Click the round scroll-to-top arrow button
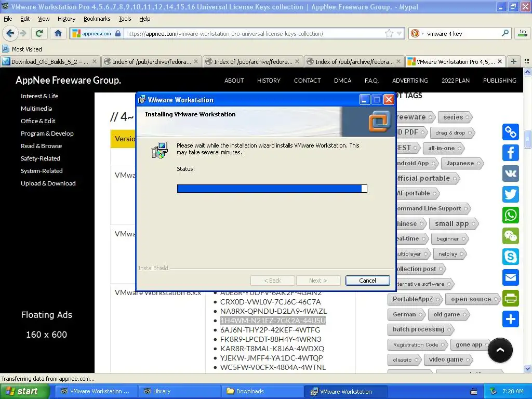 point(500,350)
